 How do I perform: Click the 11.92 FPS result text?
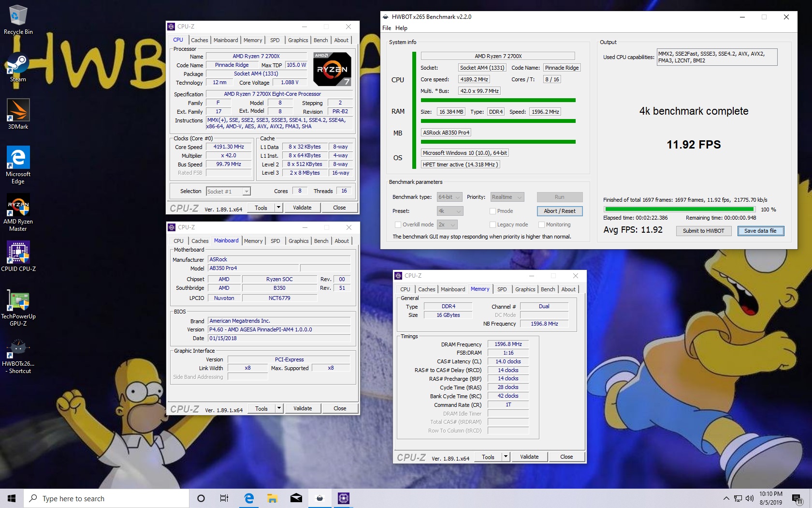(x=694, y=145)
